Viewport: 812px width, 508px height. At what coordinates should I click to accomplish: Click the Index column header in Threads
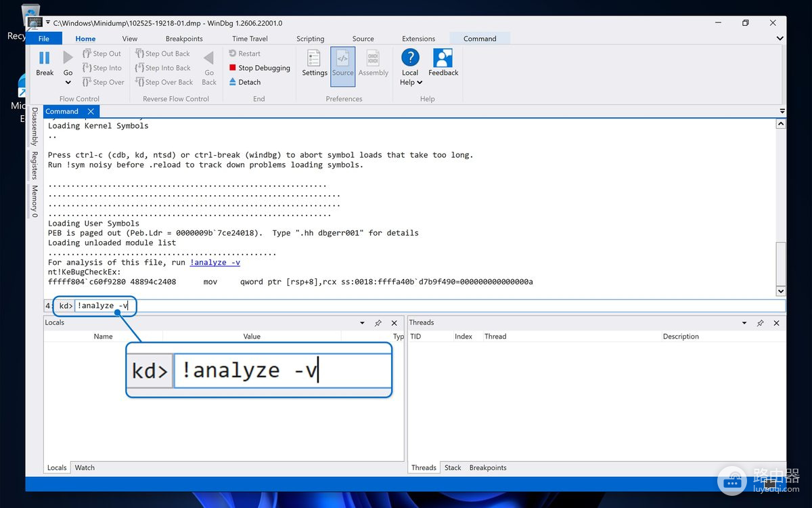click(x=464, y=336)
